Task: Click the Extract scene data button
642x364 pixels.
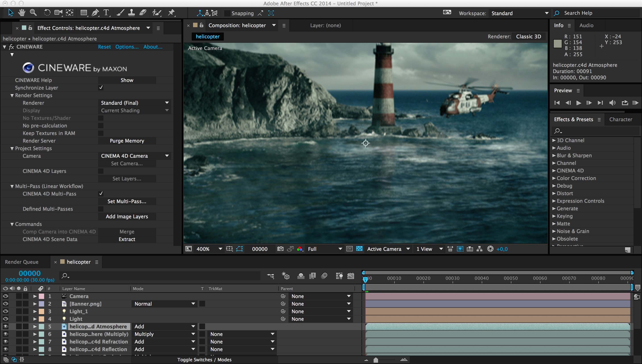Action: coord(127,239)
